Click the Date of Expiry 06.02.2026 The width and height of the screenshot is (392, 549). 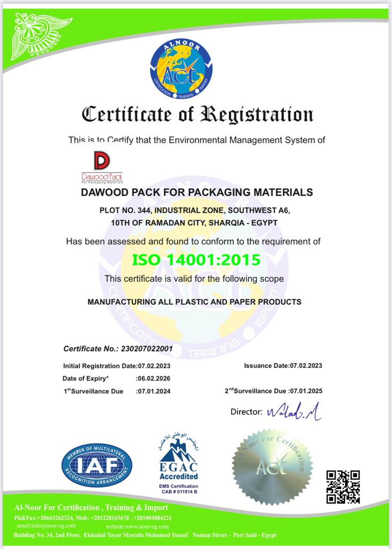tap(116, 379)
